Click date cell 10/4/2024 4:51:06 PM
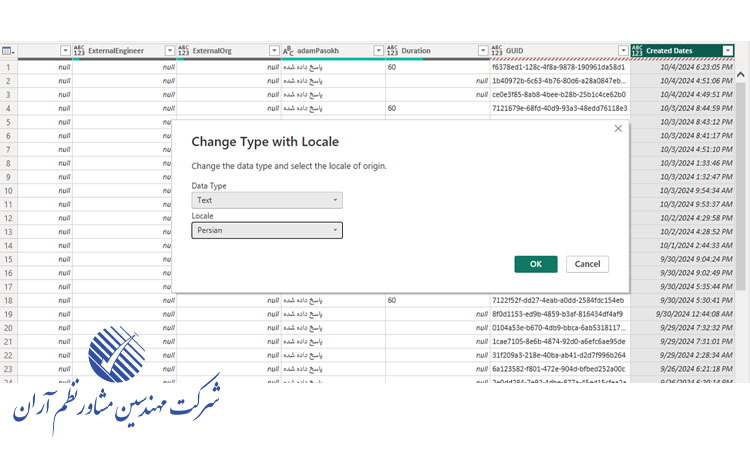This screenshot has width=750, height=450. [683, 81]
